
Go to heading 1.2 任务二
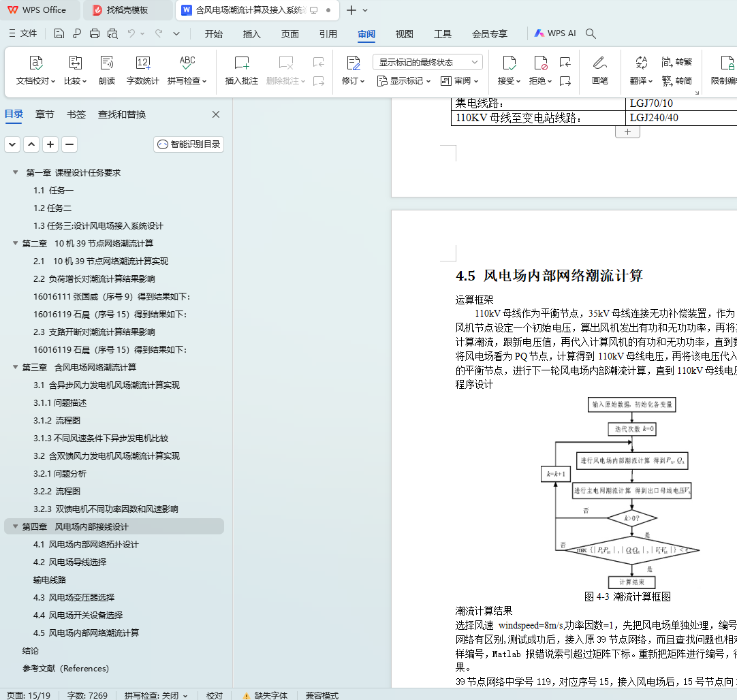tap(52, 208)
